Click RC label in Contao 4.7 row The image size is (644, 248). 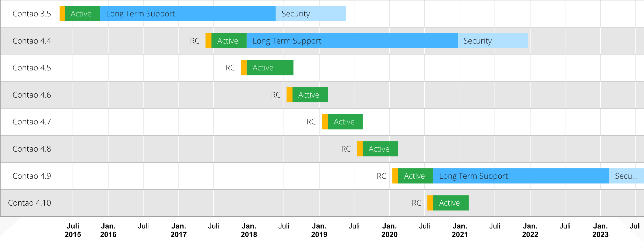[x=311, y=122]
